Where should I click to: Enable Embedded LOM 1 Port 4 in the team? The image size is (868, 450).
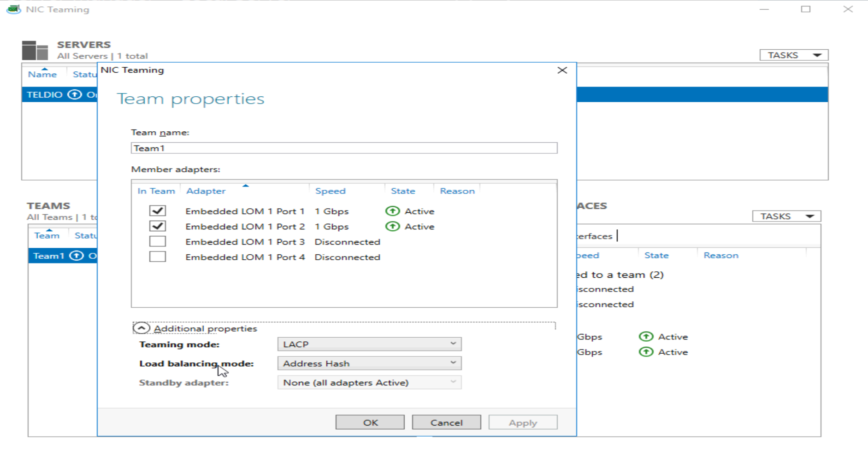[x=157, y=257]
